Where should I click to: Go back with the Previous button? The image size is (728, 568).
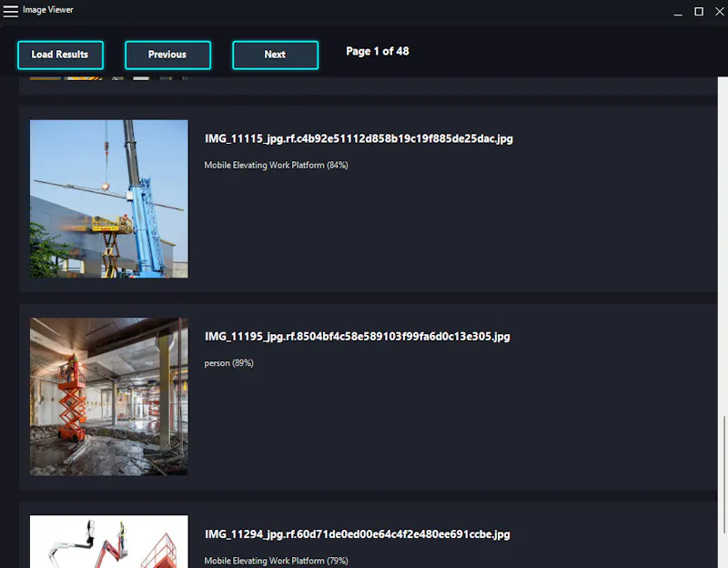167,55
